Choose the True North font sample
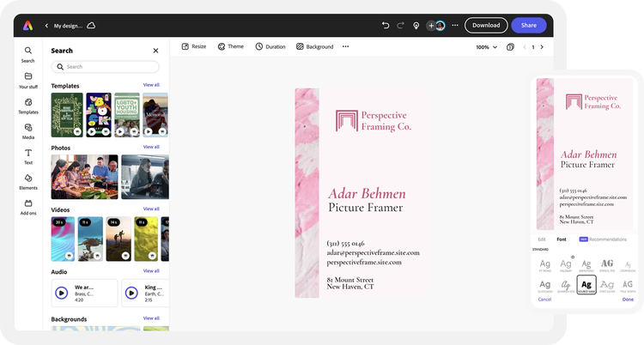 628,286
